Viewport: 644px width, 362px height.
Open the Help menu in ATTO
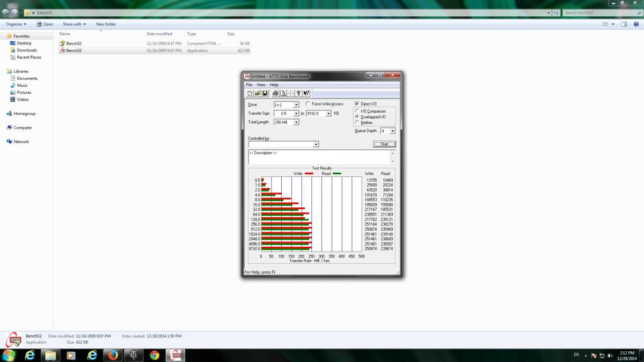click(x=274, y=85)
